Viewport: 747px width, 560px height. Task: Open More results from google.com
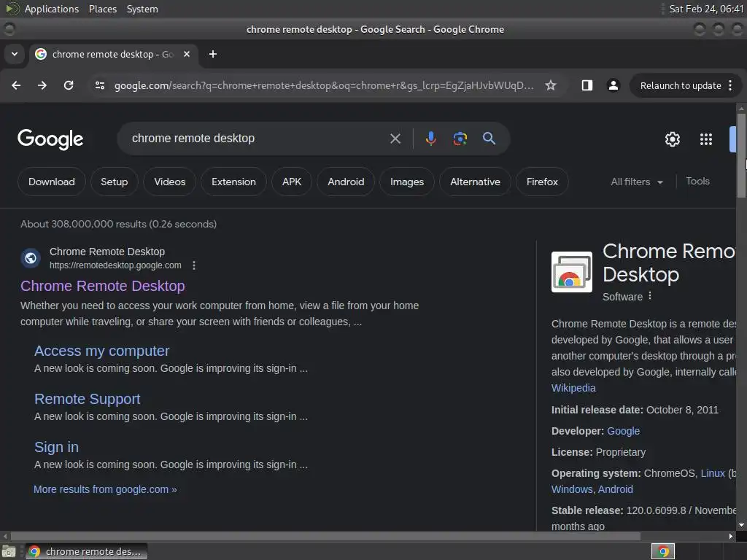pos(105,489)
